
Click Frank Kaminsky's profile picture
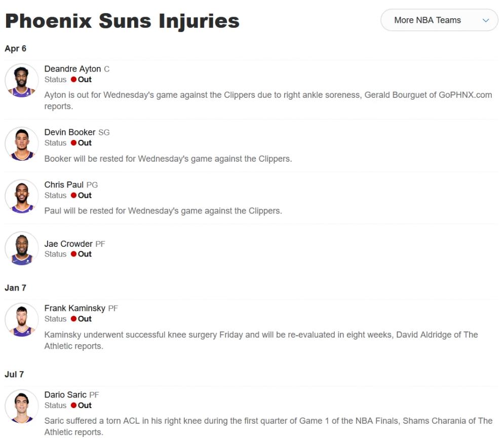(x=22, y=319)
